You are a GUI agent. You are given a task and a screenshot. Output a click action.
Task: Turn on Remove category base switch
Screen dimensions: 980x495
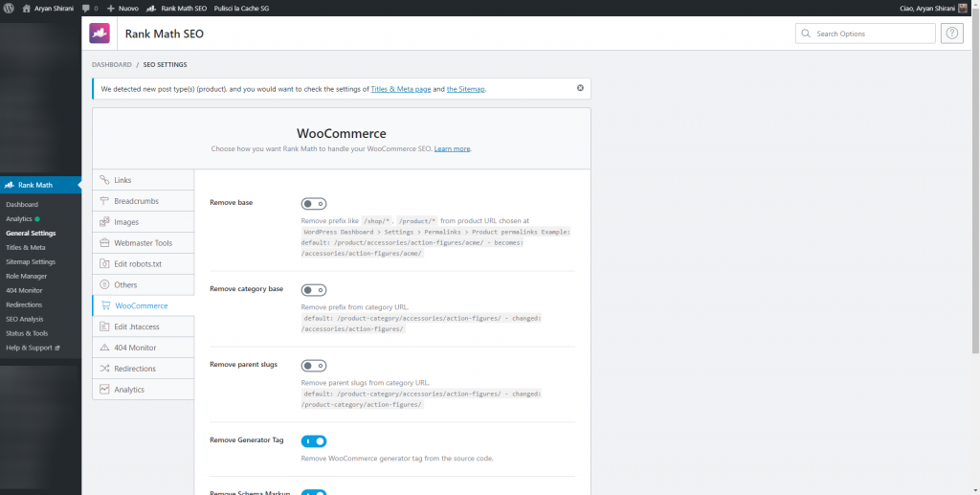pyautogui.click(x=314, y=290)
